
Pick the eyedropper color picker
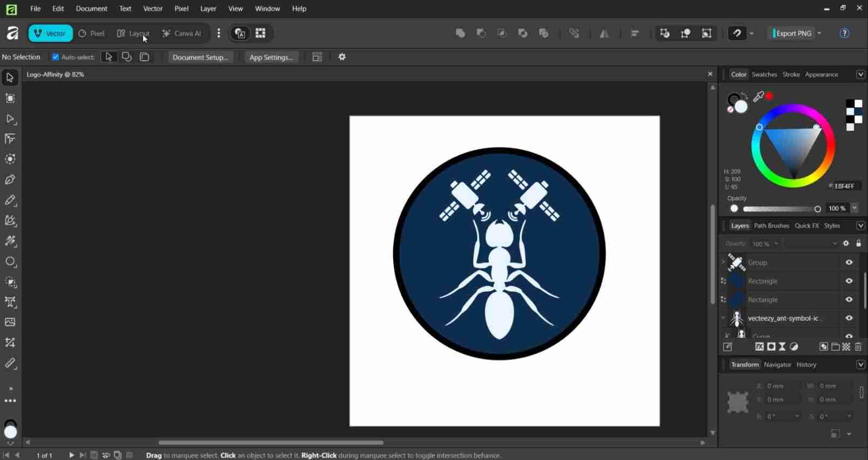click(x=759, y=97)
